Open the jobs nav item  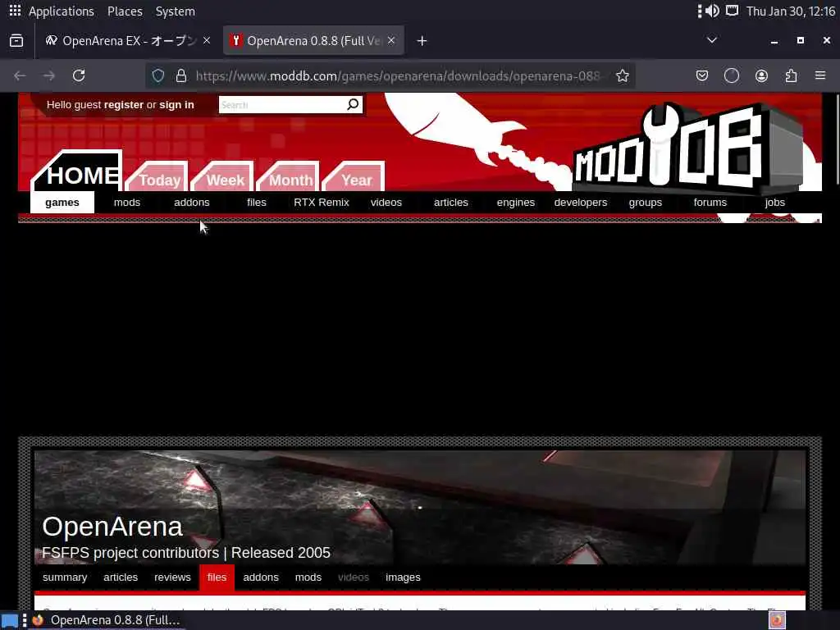tap(775, 203)
